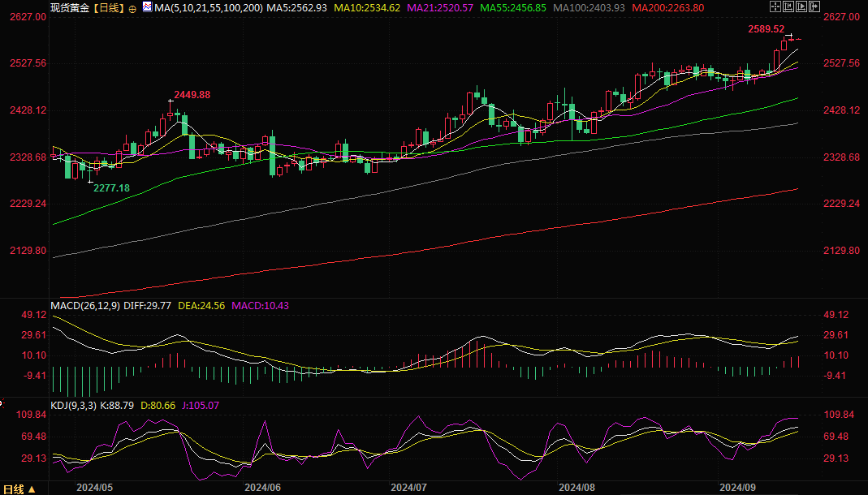The height and width of the screenshot is (495, 868).
Task: Click the orange triangle arrow next to 日线
Action: pyautogui.click(x=32, y=489)
